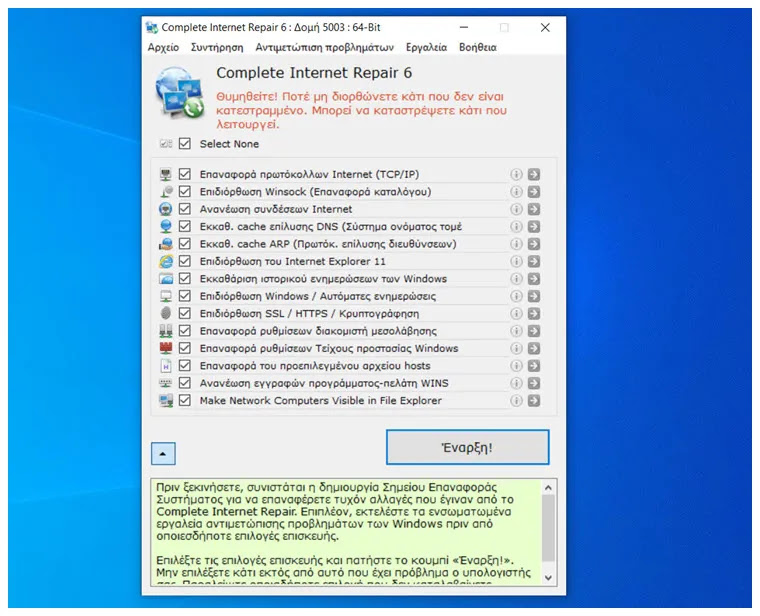Uncheck Windows Firewall reset checkbox

[x=185, y=348]
